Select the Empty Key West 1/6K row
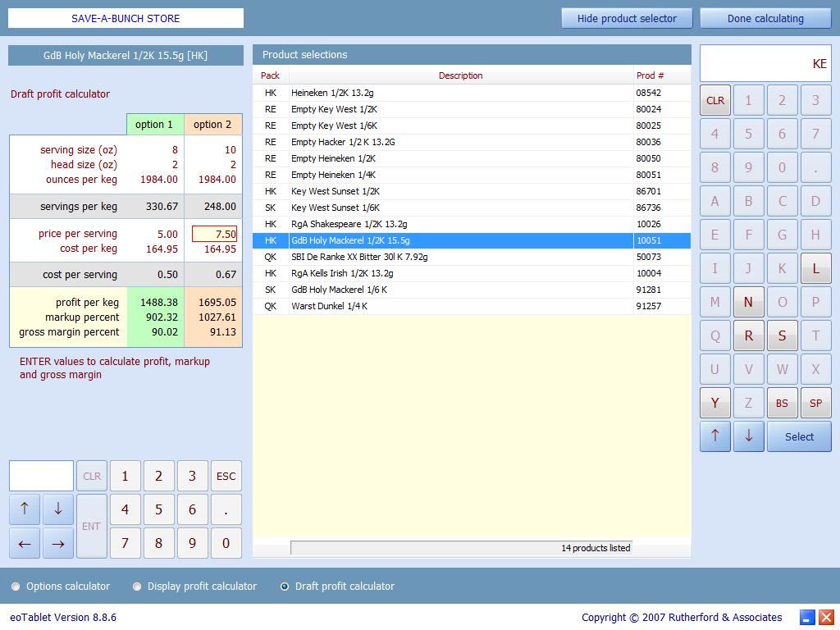Viewport: 840px width, 630px height. pyautogui.click(x=472, y=126)
